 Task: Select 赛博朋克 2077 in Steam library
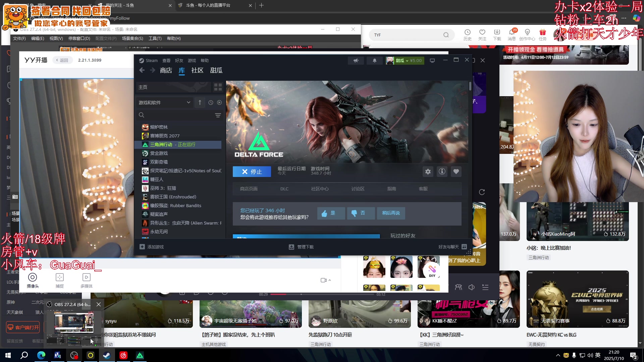pyautogui.click(x=178, y=136)
